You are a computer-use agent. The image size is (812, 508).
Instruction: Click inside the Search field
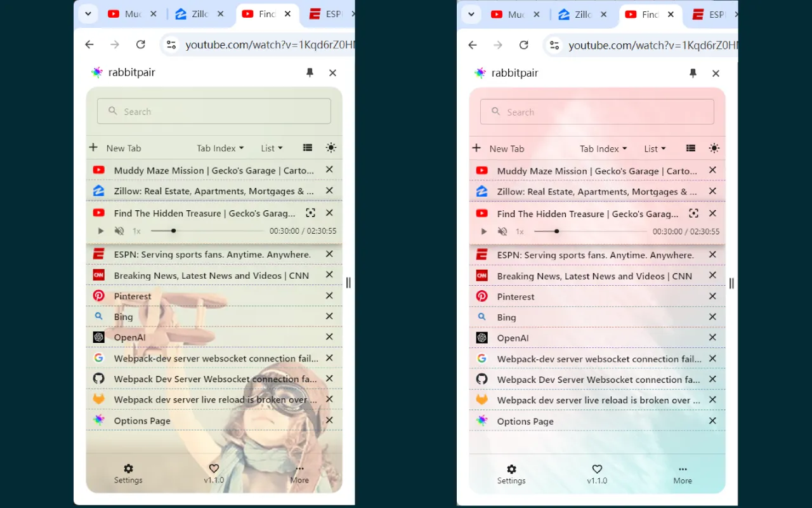click(x=214, y=110)
